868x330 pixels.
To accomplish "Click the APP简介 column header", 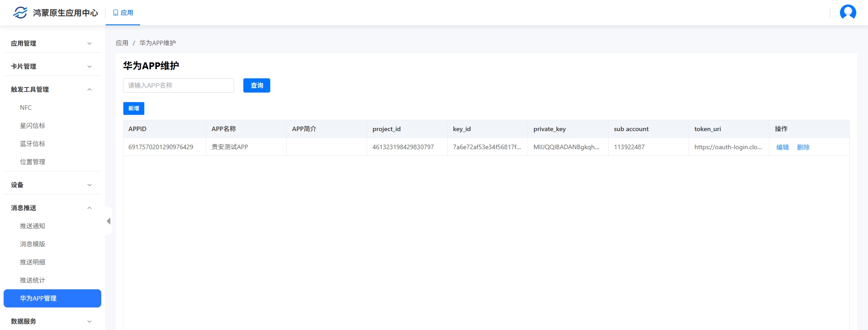I will click(326, 129).
